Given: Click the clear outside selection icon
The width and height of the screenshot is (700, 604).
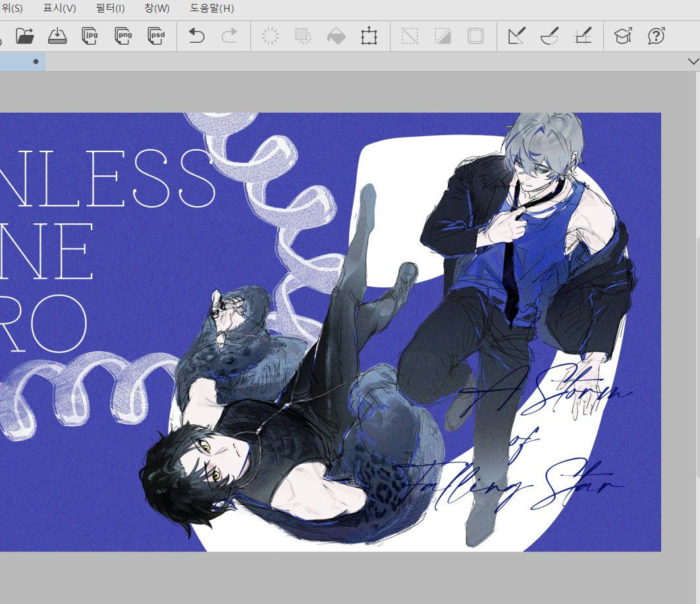Looking at the screenshot, I should [304, 36].
